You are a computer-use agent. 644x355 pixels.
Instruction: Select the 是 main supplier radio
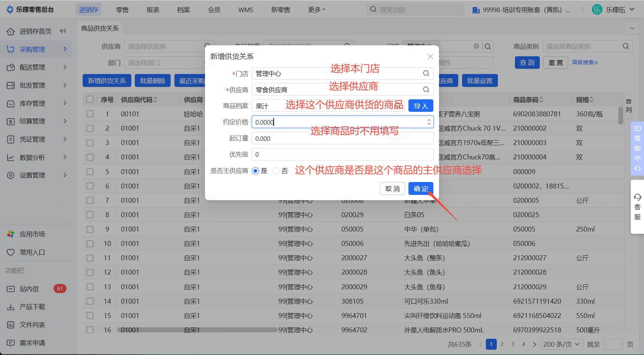[x=256, y=171]
